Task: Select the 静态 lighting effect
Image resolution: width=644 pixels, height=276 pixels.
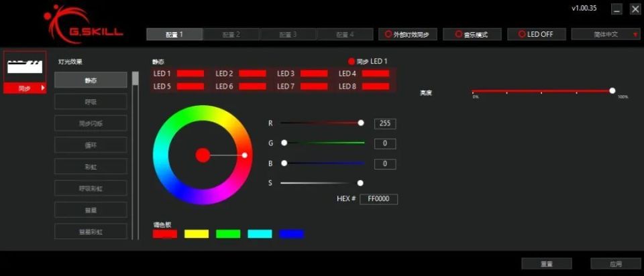Action: [x=91, y=80]
